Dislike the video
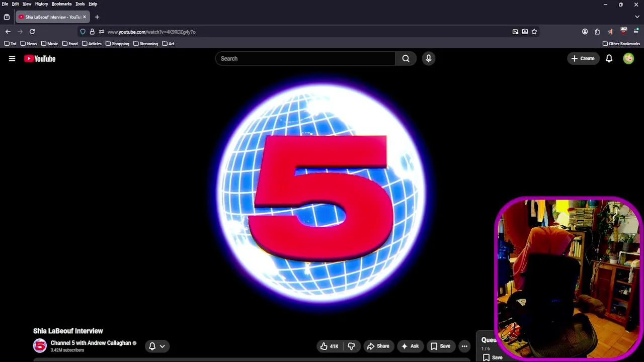 351,346
